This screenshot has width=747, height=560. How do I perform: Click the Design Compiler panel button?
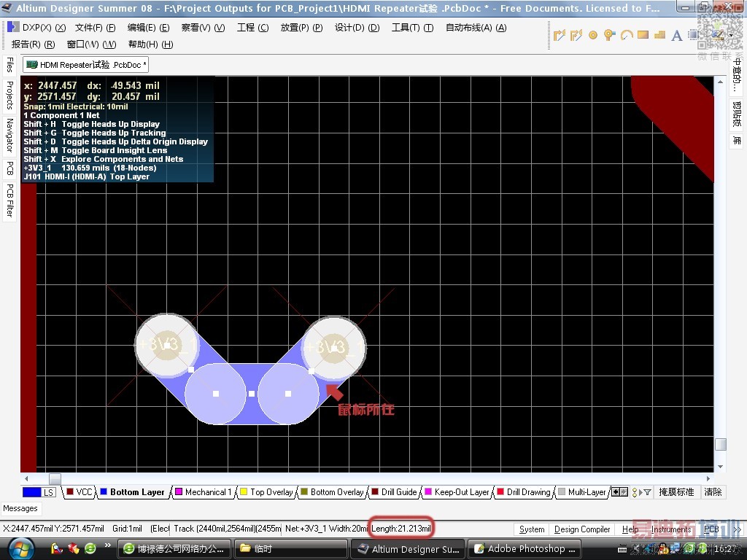coord(582,529)
